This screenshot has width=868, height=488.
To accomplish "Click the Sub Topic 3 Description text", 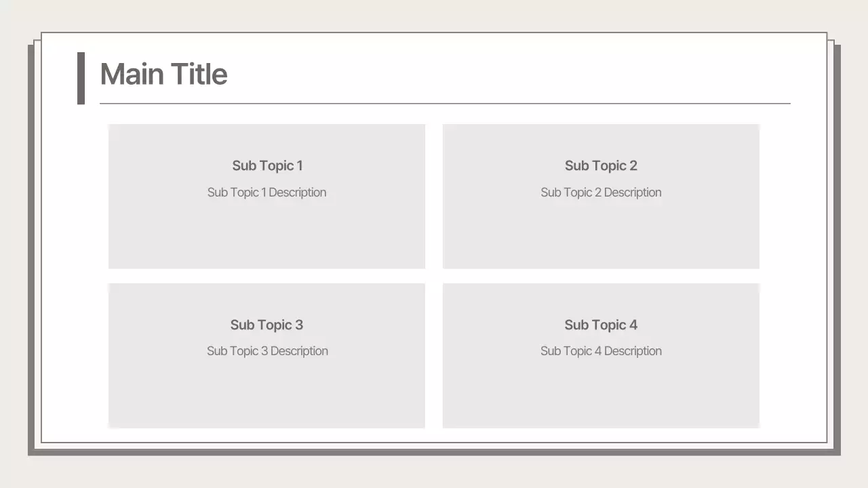I will (267, 351).
